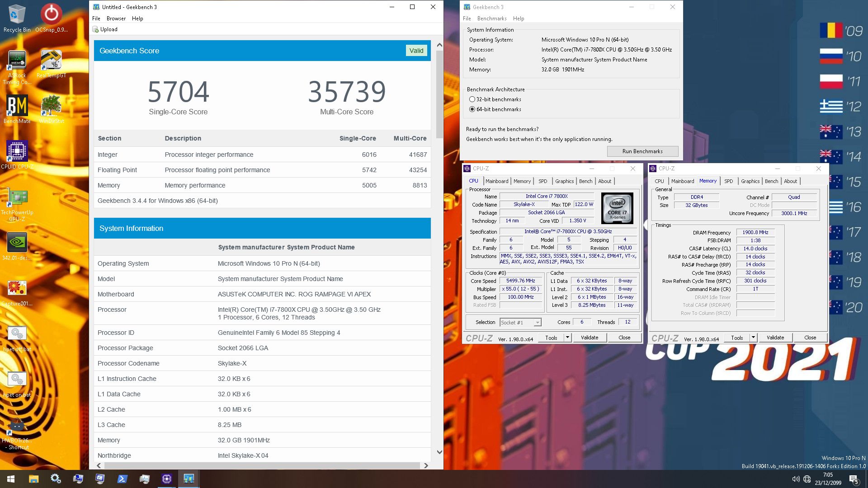Select 32-bit benchmarks radio button

tap(472, 99)
